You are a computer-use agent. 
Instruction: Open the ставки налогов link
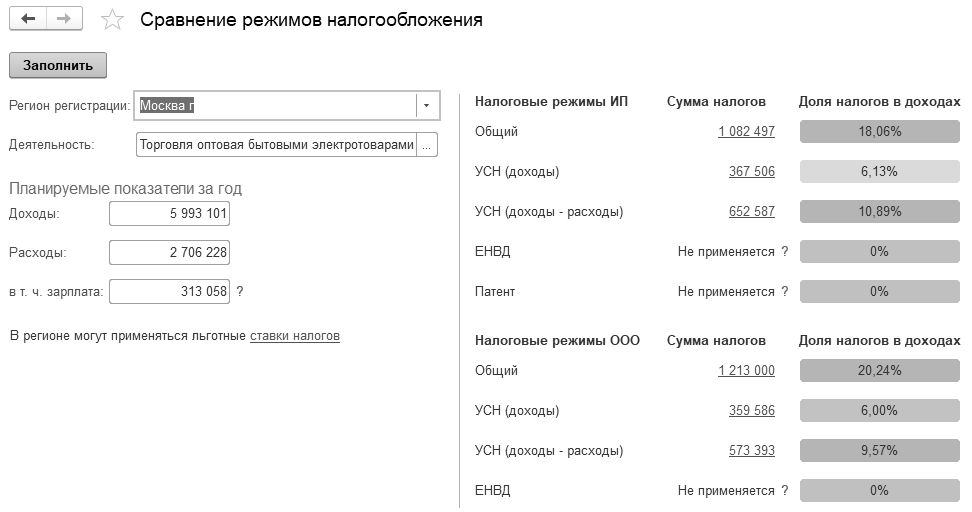295,336
